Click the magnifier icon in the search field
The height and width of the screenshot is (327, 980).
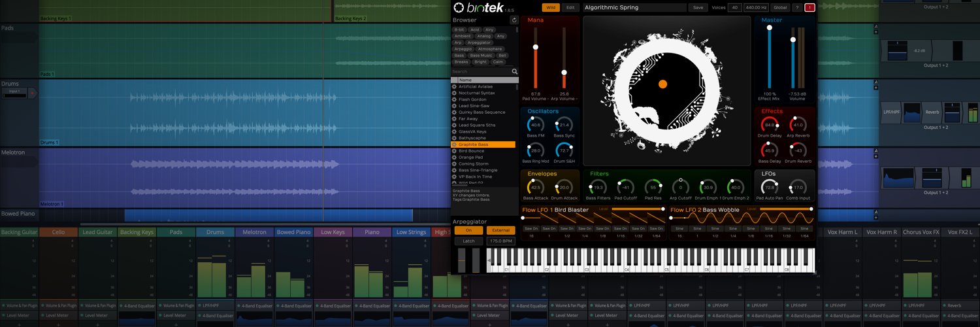tap(515, 71)
